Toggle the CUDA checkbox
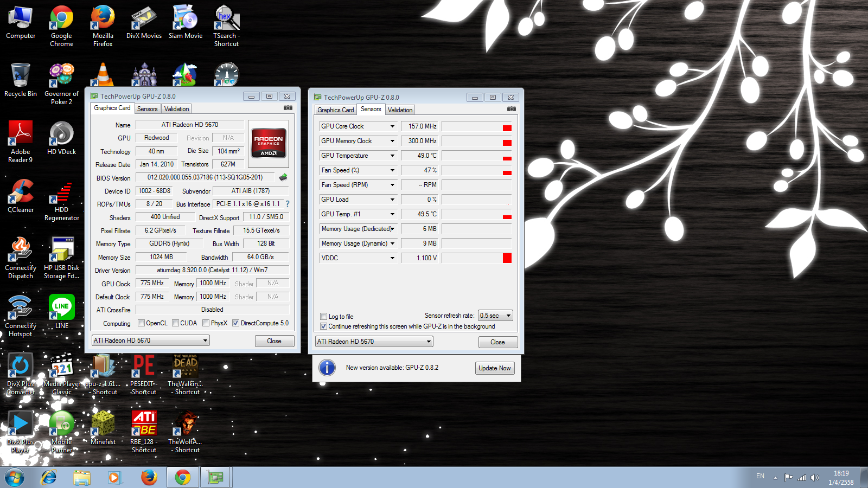This screenshot has height=488, width=868. click(175, 323)
